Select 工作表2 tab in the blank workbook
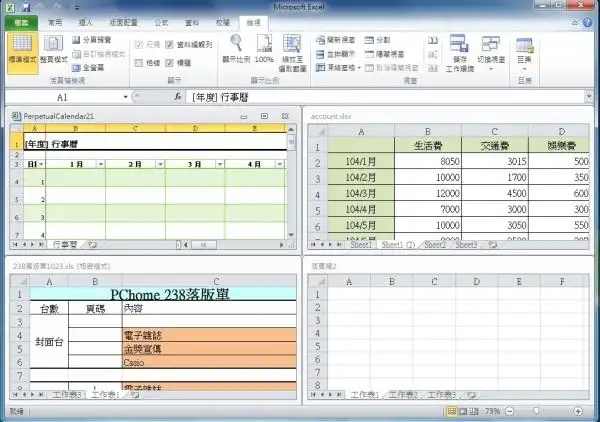Viewport: 600px width, 422px height. [403, 394]
